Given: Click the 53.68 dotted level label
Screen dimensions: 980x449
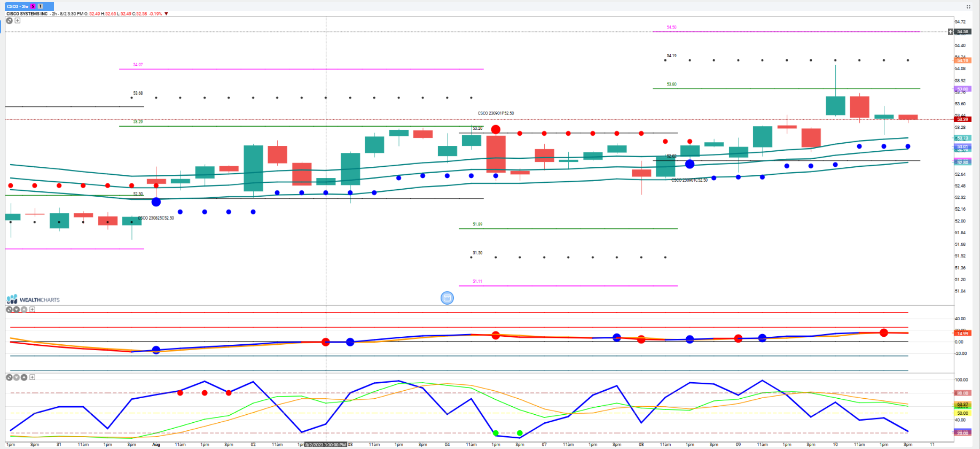Looking at the screenshot, I should pos(138,93).
